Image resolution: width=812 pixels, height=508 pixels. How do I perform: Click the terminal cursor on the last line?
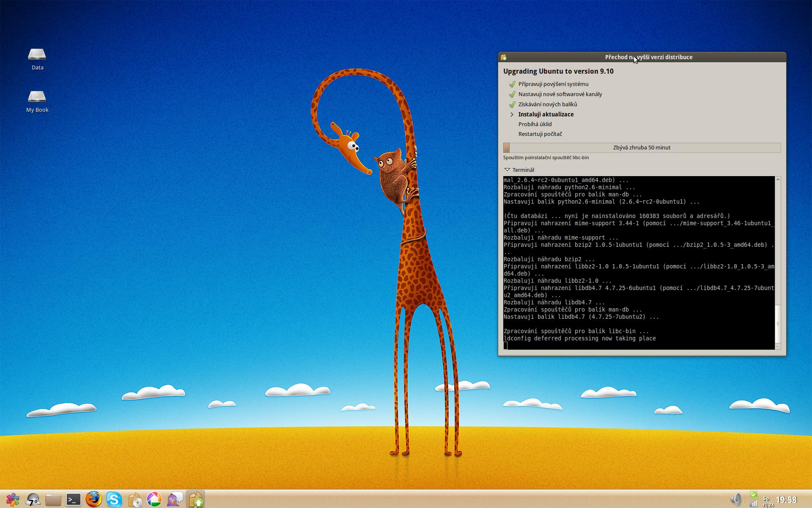click(505, 346)
